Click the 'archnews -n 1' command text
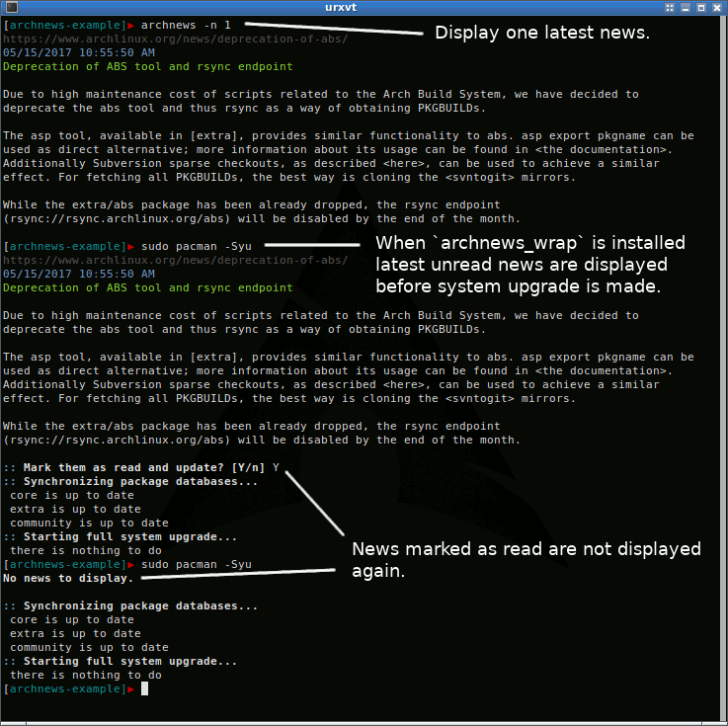This screenshot has height=726, width=728. pos(186,25)
